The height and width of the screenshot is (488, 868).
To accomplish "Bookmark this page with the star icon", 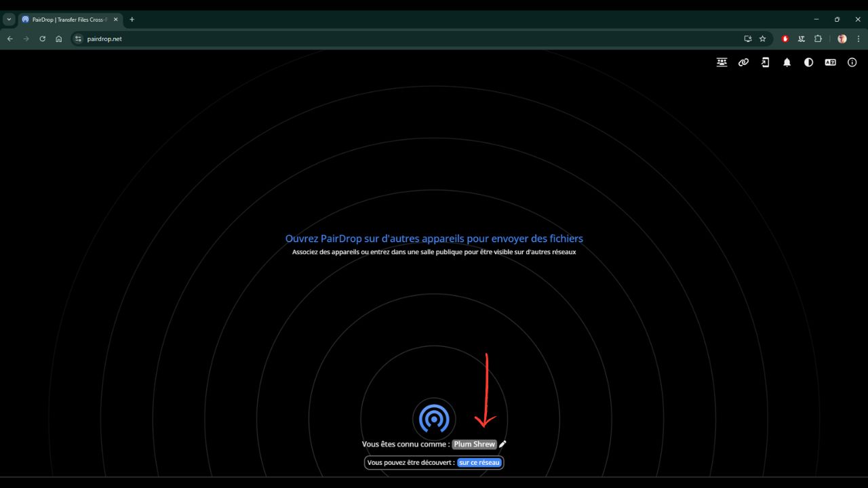I will [x=762, y=39].
